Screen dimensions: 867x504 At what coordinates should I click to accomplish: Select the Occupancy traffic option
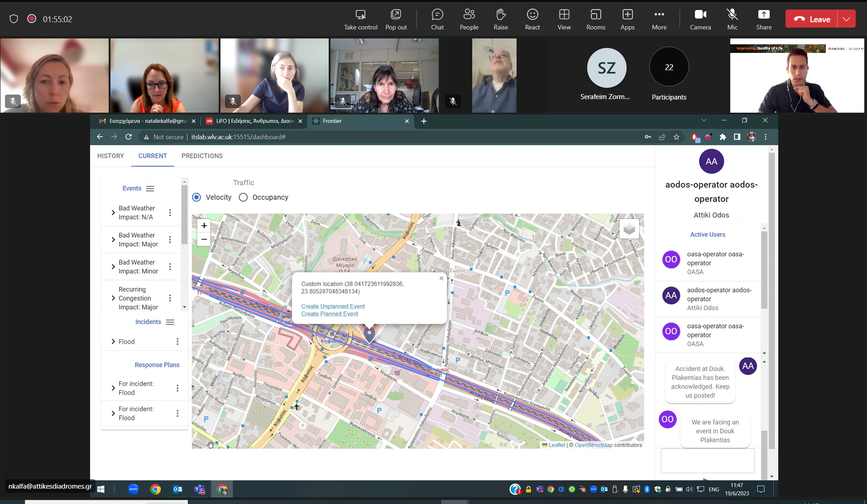[x=244, y=197]
